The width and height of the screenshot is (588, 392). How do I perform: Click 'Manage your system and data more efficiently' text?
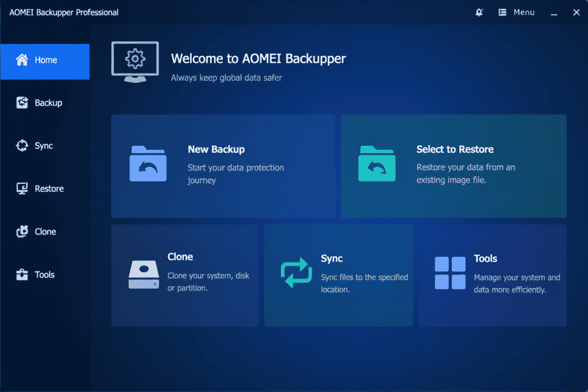pos(517,283)
